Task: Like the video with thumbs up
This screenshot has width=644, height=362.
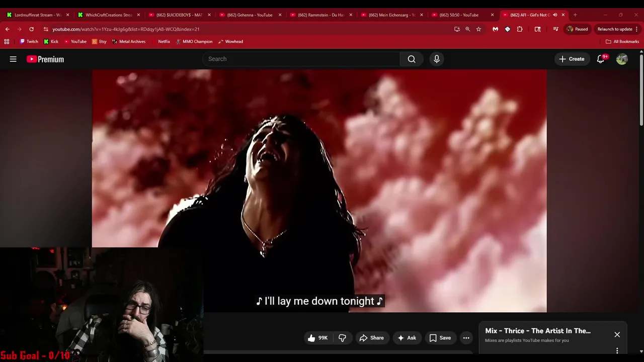Action: coord(317,338)
